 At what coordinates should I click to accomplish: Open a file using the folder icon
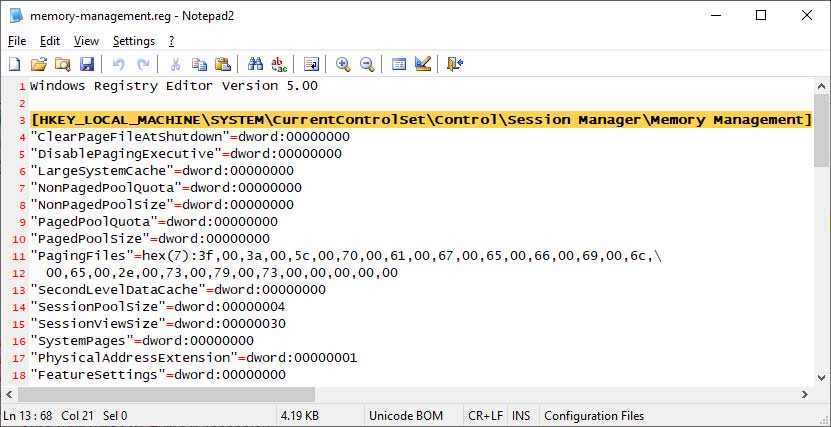tap(39, 64)
